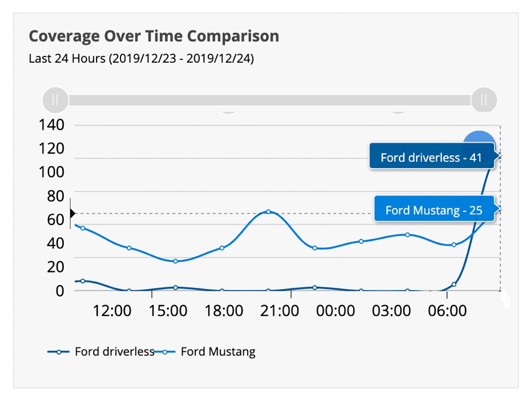The image size is (532, 401).
Task: Toggle Ford driverless series in legend
Action: coord(114,352)
